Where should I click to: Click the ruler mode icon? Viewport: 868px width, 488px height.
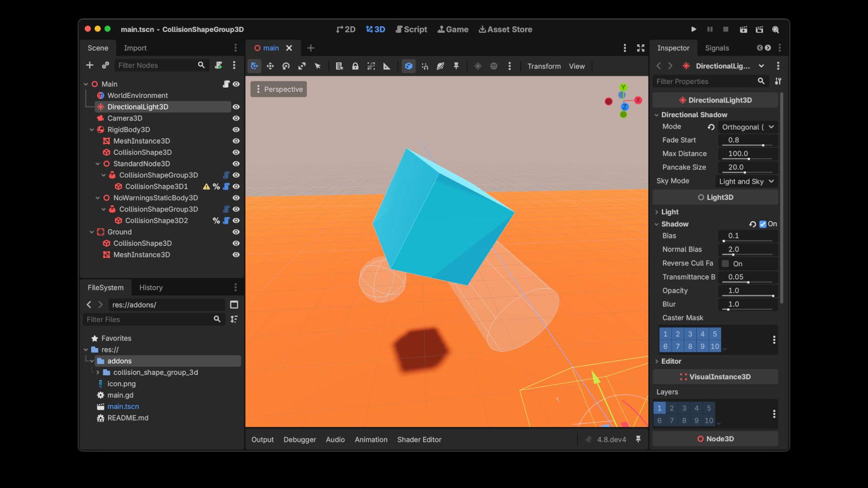[x=387, y=66]
